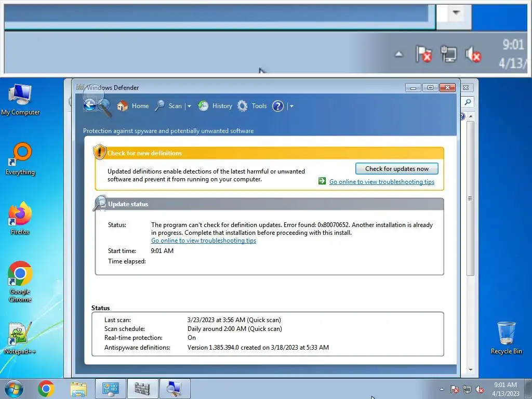
Task: Launch Google Chrome desktop shortcut
Action: 20,281
